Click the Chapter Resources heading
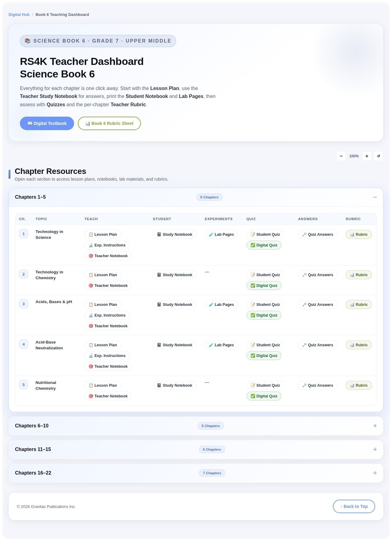Screen dimensions: 392x541 51,171
